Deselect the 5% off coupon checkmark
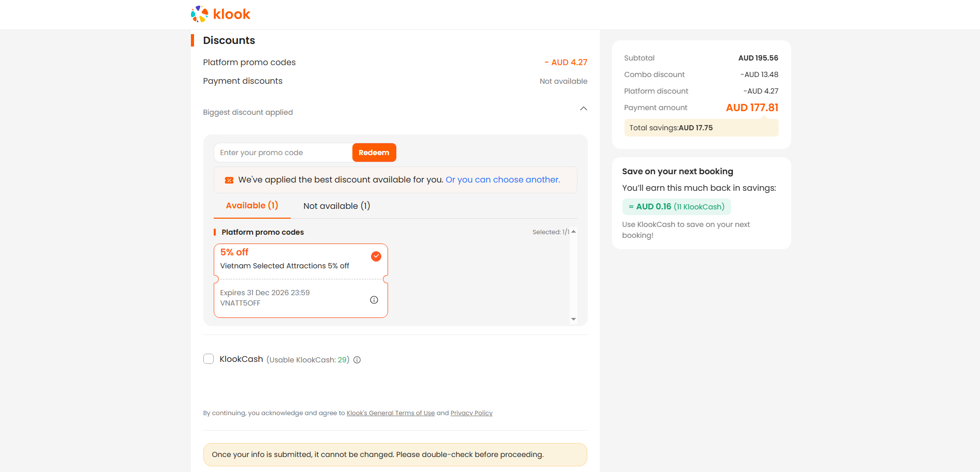Screen dimensions: 980x472 (376, 256)
